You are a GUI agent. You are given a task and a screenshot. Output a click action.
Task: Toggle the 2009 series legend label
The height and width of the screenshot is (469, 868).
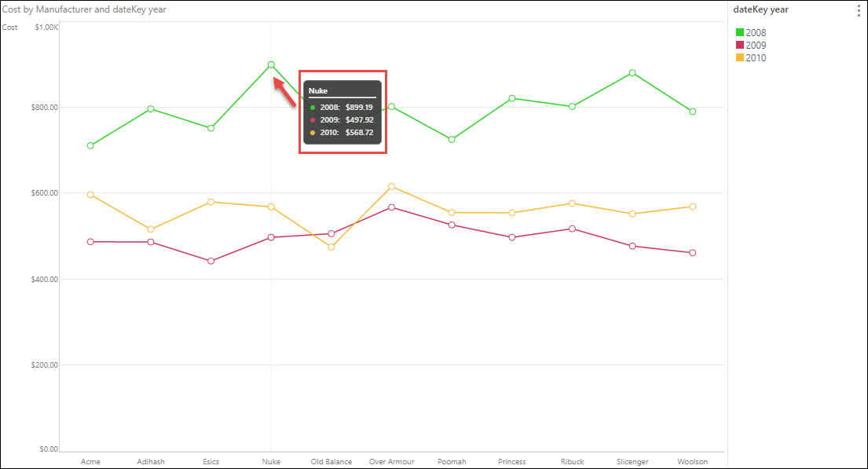(x=756, y=46)
